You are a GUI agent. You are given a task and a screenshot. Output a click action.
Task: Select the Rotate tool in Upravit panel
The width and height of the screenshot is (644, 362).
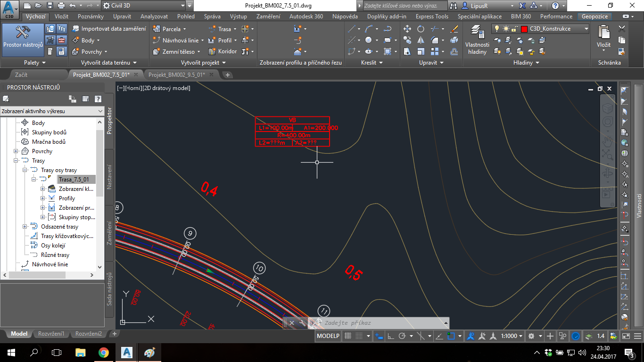pyautogui.click(x=421, y=29)
